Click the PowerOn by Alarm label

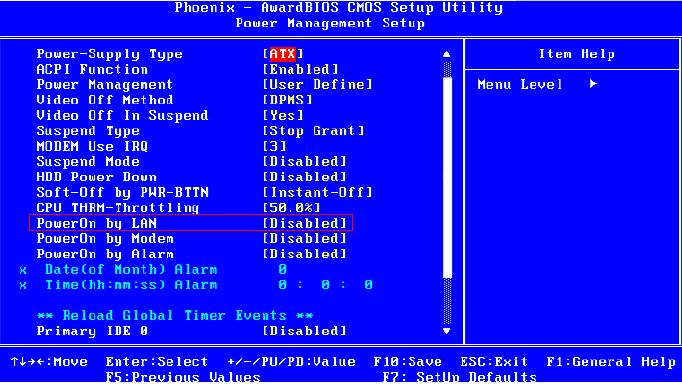click(x=105, y=254)
